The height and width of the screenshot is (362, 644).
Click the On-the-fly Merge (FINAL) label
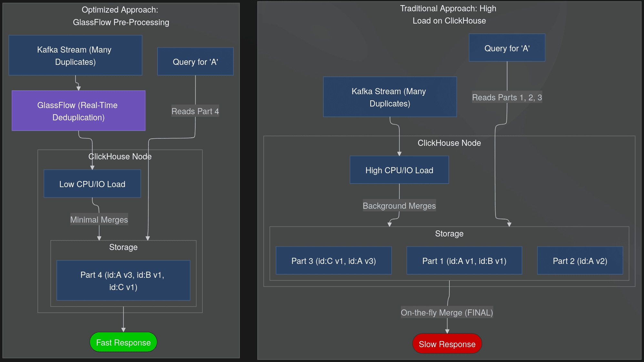[x=447, y=313]
